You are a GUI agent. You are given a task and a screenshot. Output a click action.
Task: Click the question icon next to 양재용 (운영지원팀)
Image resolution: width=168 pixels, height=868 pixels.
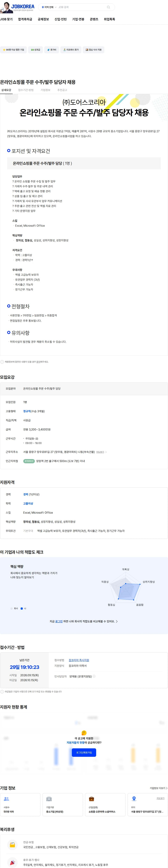pos(94,676)
